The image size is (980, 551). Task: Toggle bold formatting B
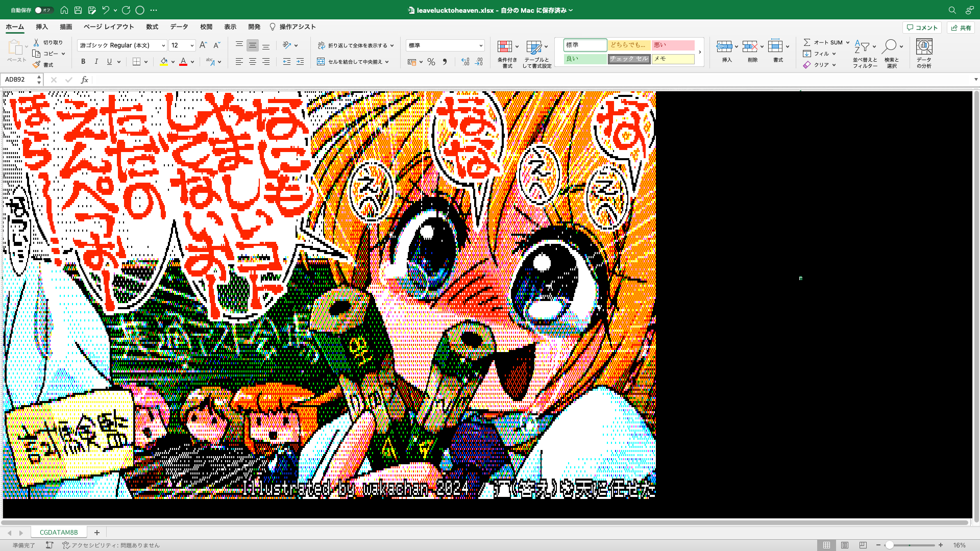tap(83, 62)
